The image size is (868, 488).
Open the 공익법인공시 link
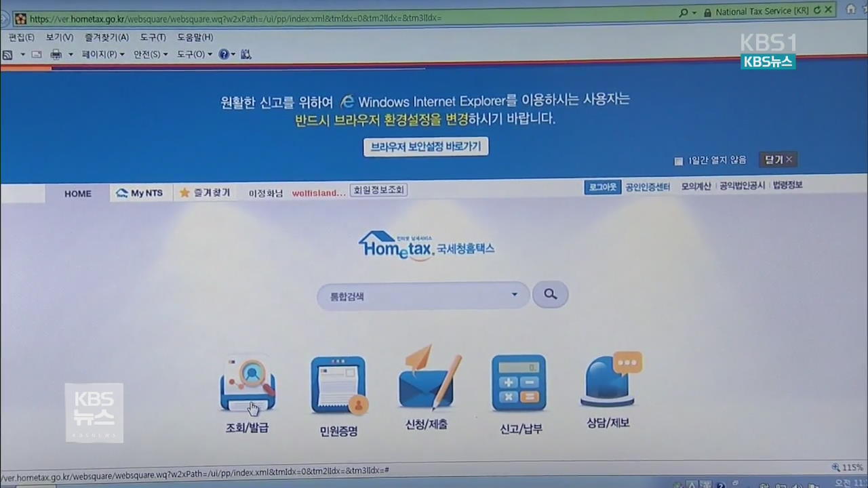[x=742, y=185]
